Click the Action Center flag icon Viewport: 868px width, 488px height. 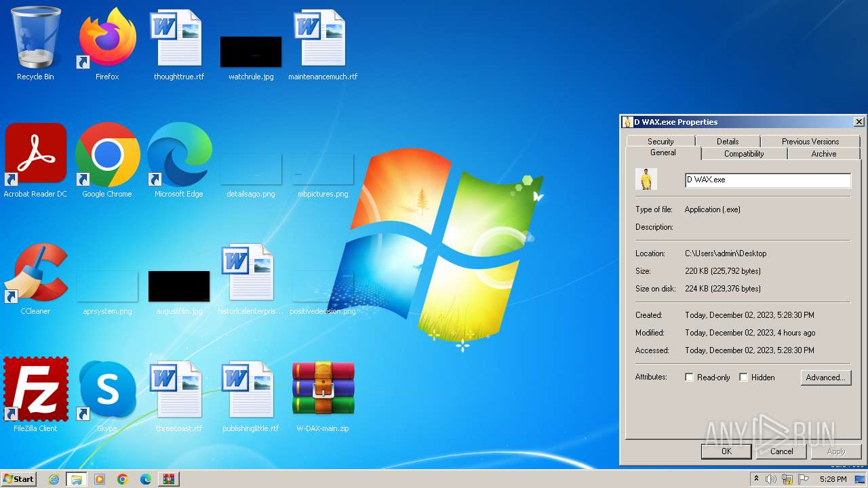tap(804, 479)
